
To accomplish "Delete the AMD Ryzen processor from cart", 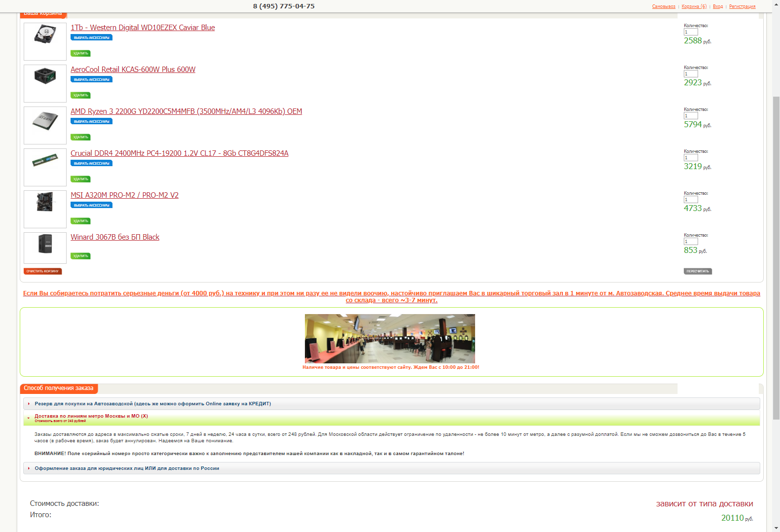I will (80, 137).
